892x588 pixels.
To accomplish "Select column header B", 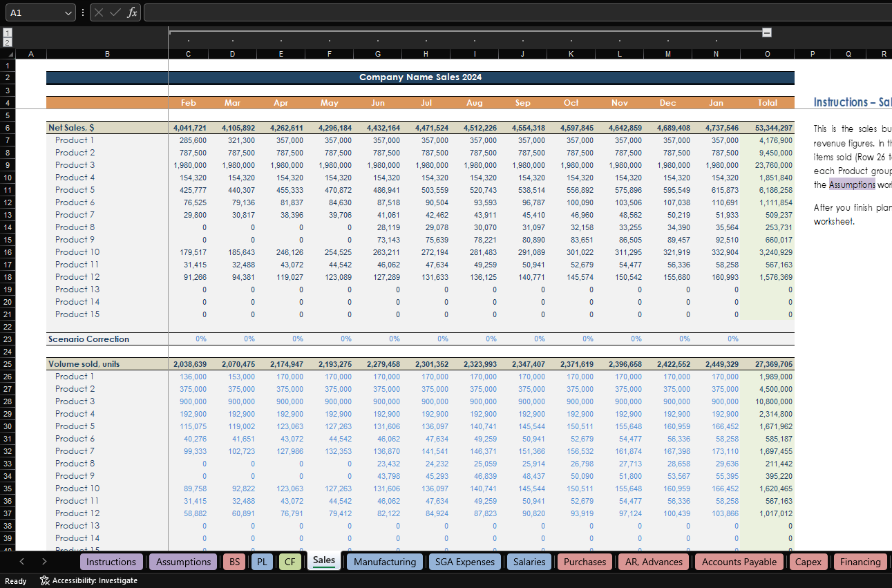I will click(x=107, y=54).
